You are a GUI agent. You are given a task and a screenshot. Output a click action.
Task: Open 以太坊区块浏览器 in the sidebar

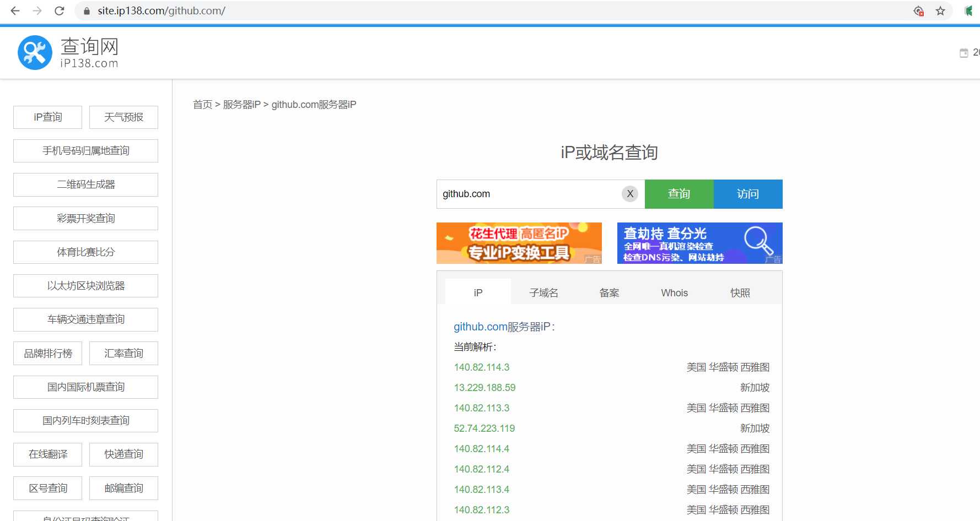coord(85,286)
